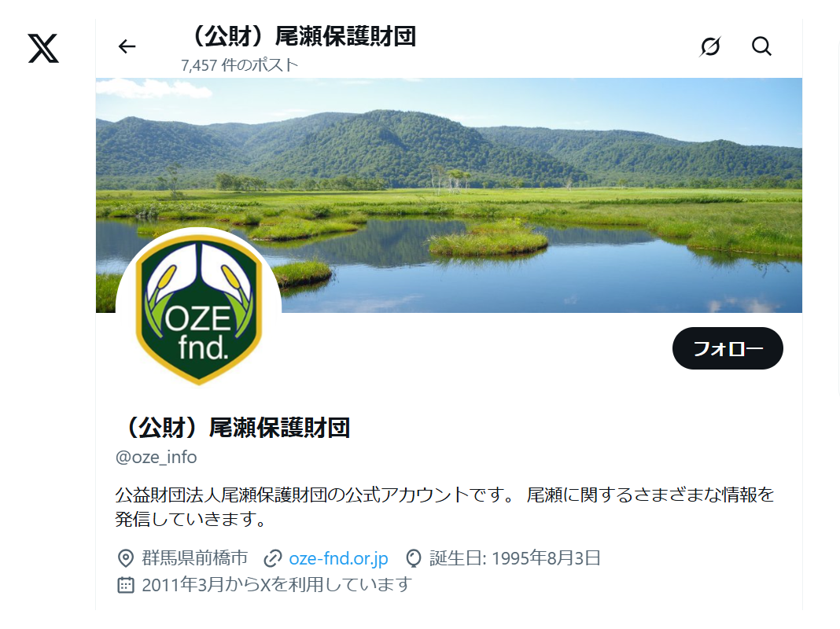Open the search magnifier icon
The height and width of the screenshot is (629, 840).
(x=761, y=46)
